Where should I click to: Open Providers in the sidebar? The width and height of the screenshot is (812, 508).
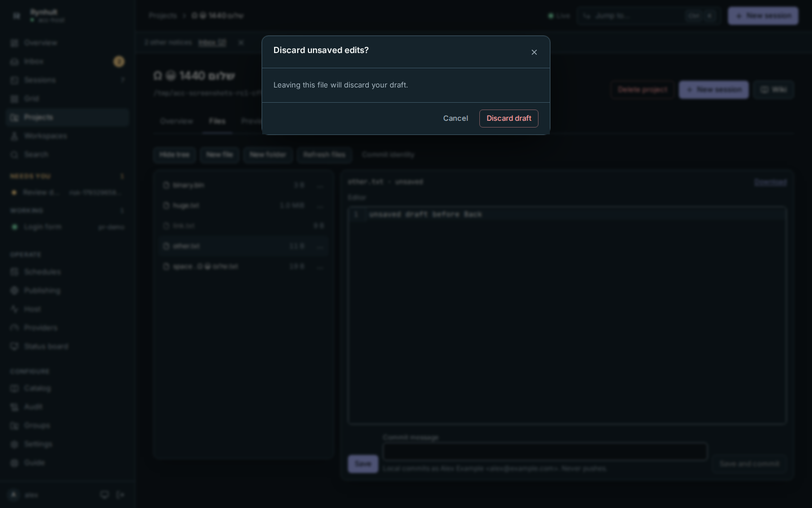68,328
